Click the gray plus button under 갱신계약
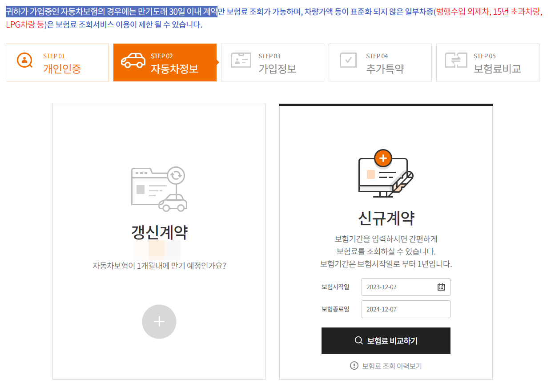Screen dimensions: 551x392 click(x=159, y=321)
